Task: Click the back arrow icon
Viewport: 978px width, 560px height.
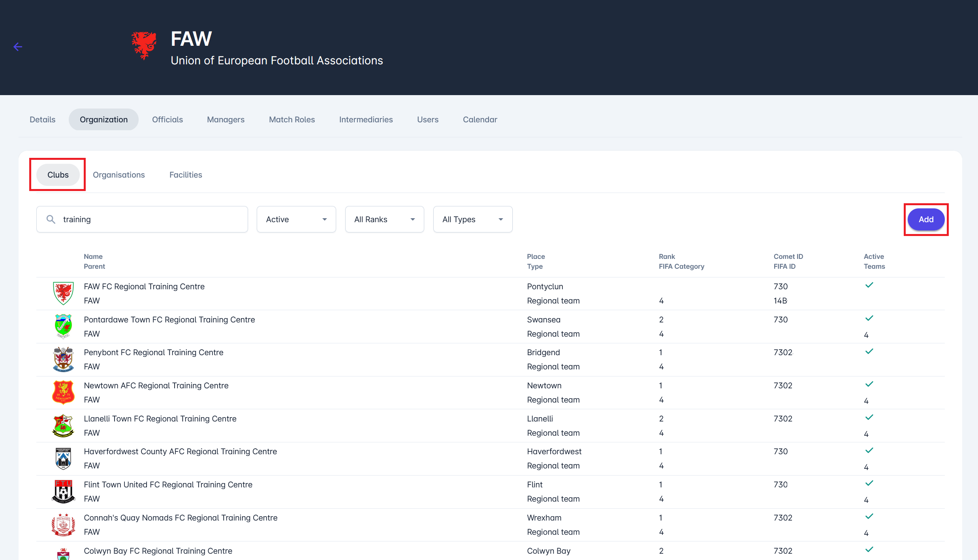Action: [x=18, y=47]
